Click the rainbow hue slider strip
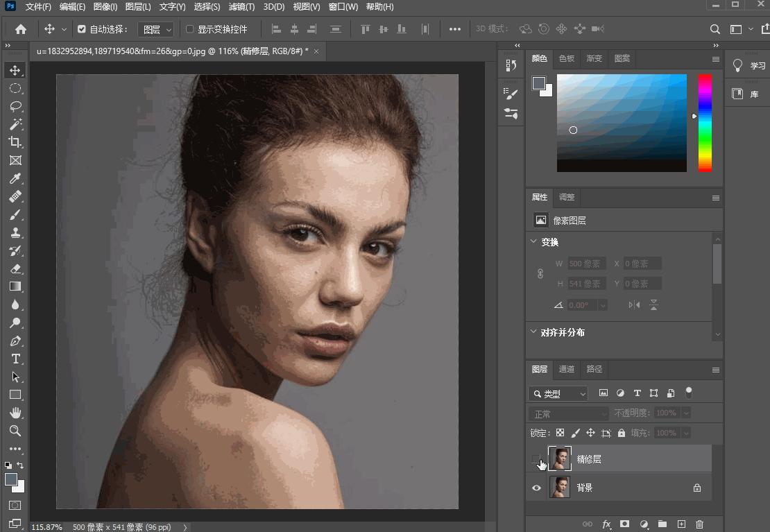Image resolution: width=770 pixels, height=532 pixels. coord(705,123)
